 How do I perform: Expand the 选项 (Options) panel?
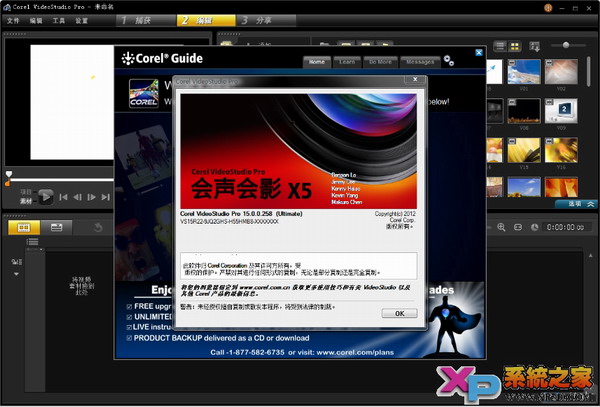tap(576, 204)
